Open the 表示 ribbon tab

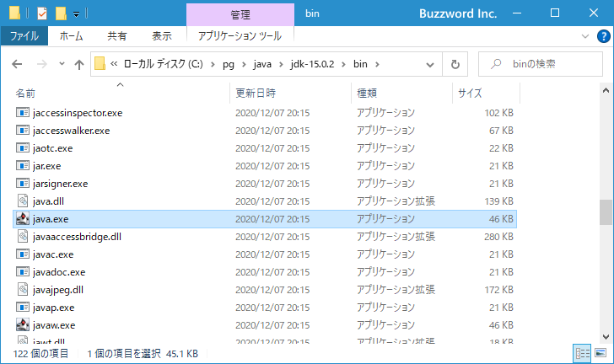[x=162, y=36]
